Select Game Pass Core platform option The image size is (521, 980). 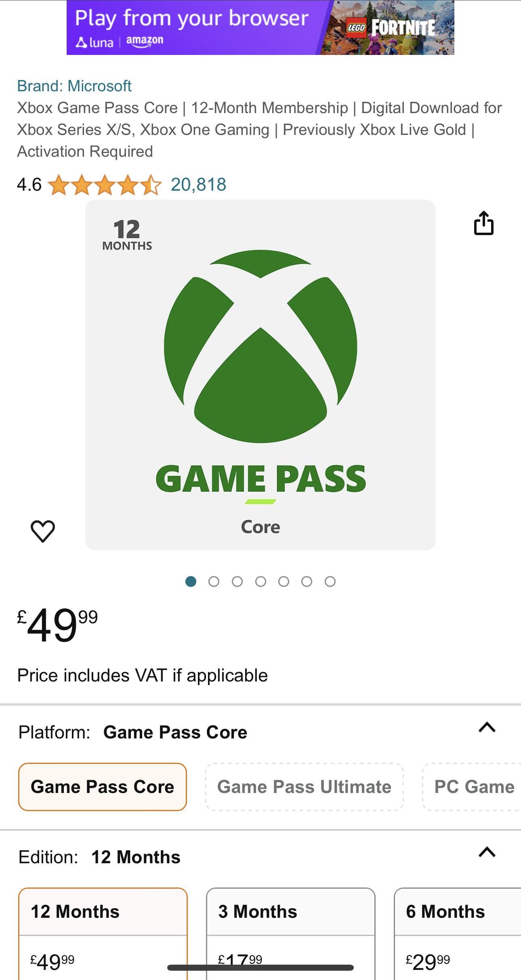point(103,787)
